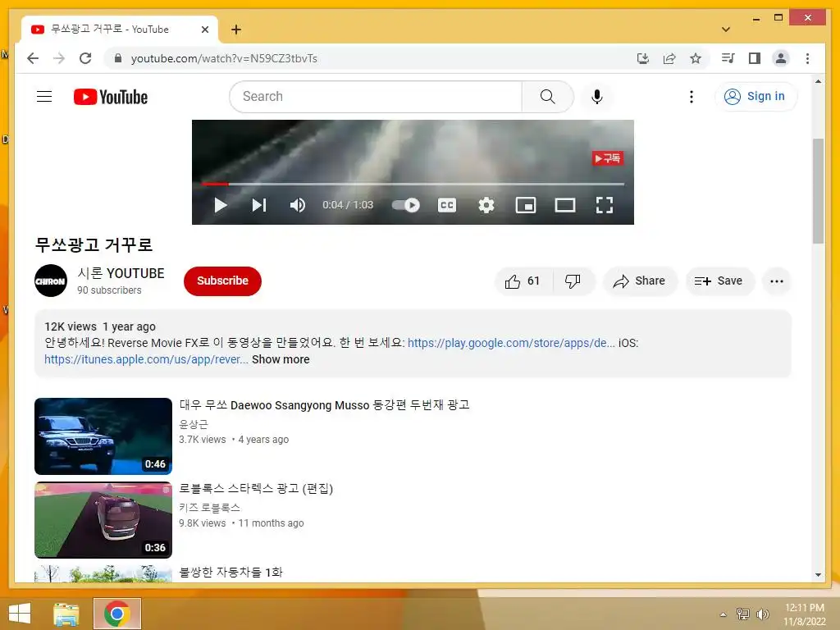
Task: Close the YouTube tab
Action: (204, 30)
